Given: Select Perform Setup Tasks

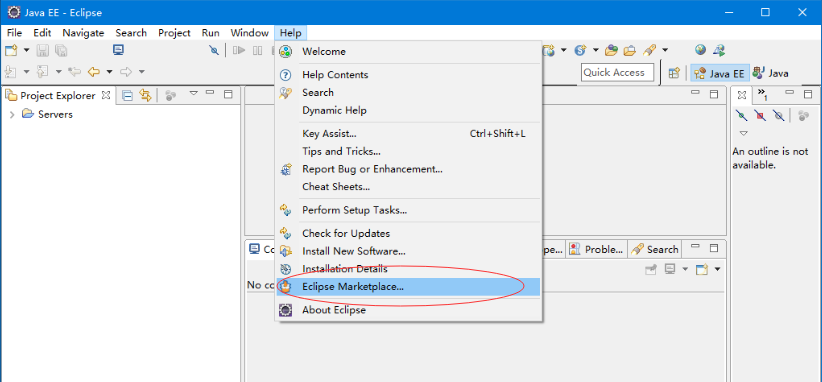Looking at the screenshot, I should (408, 210).
